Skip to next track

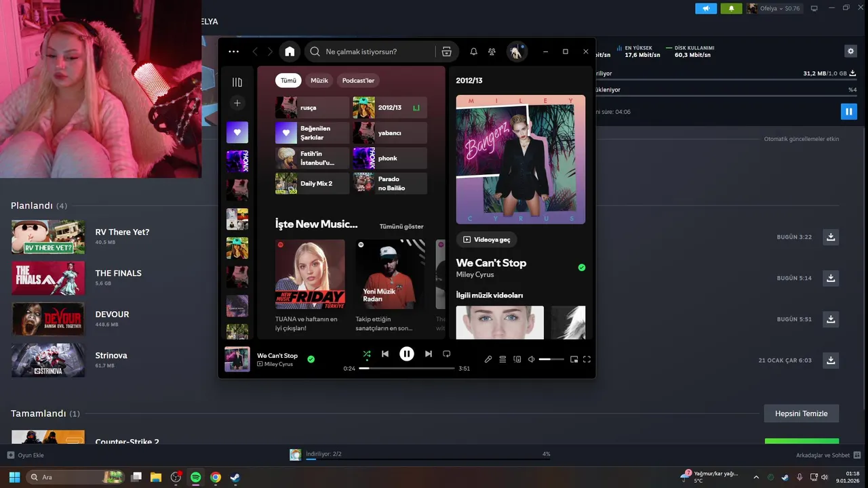point(429,354)
